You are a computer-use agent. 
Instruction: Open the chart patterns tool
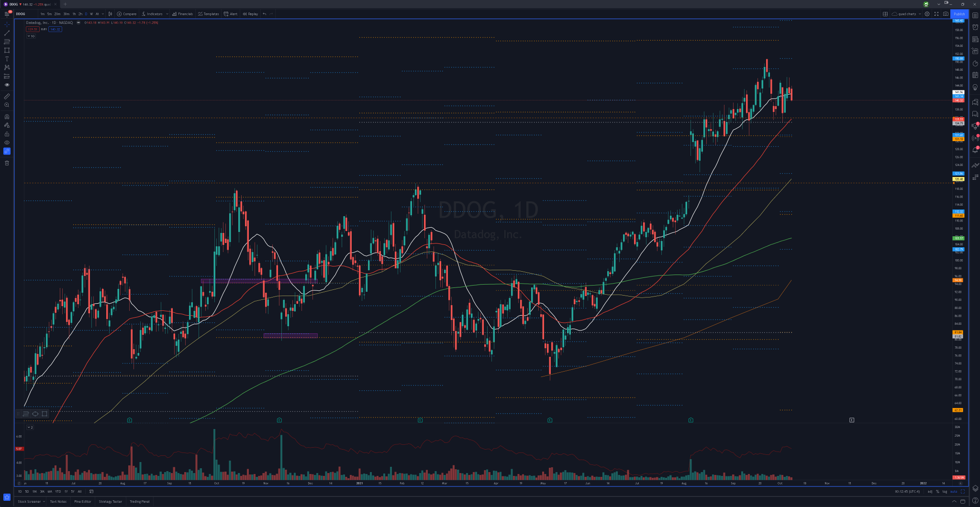[x=7, y=67]
